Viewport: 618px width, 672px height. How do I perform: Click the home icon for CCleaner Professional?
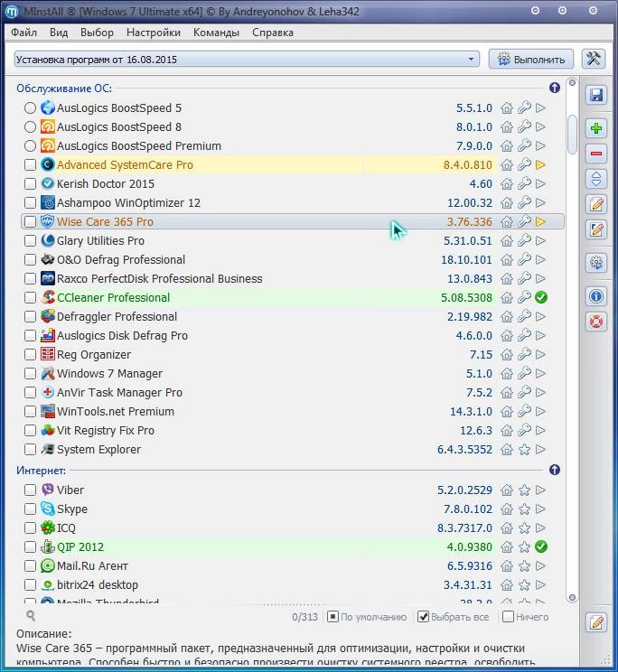(x=507, y=297)
